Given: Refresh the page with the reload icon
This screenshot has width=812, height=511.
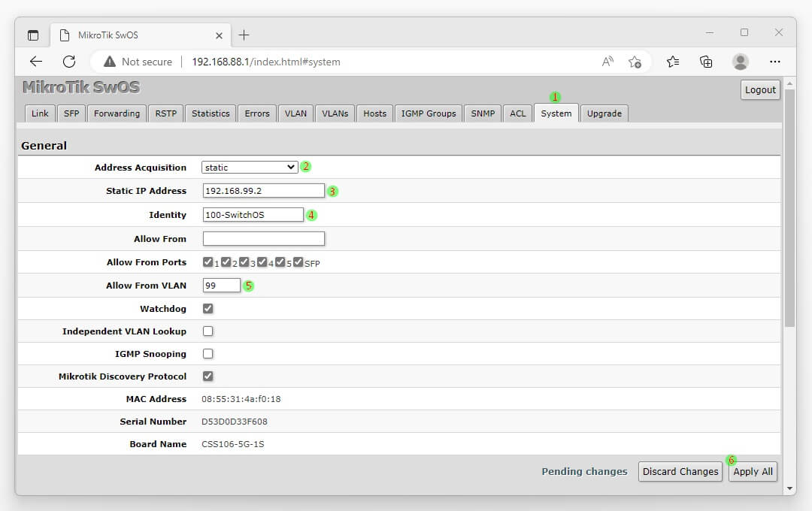Looking at the screenshot, I should click(69, 62).
